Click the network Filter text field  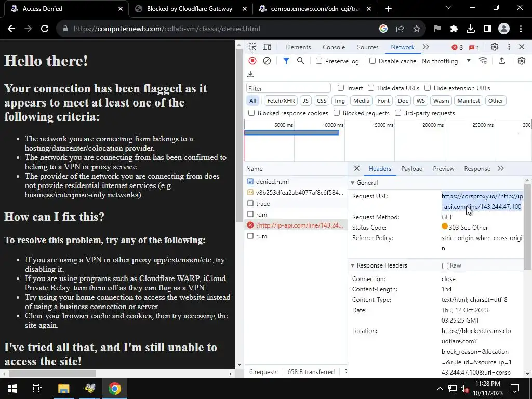click(288, 88)
